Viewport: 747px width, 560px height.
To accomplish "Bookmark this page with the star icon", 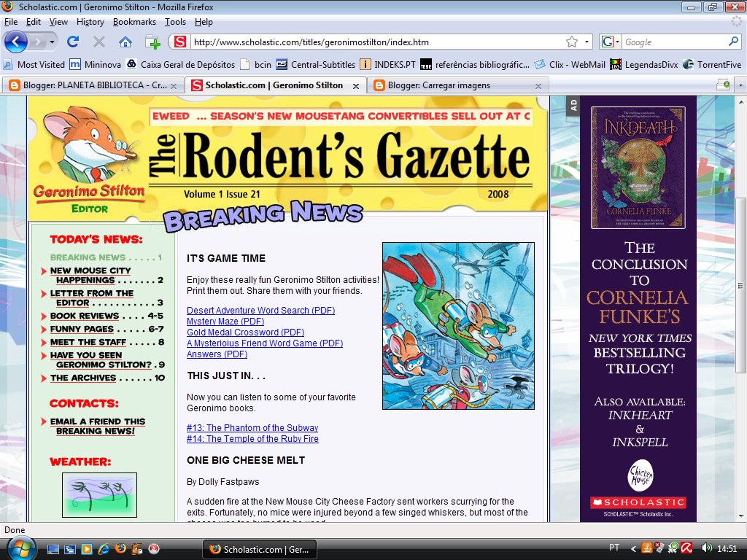I will click(572, 42).
